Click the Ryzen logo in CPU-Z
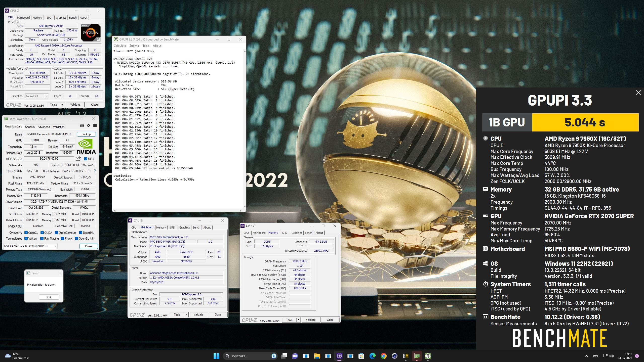 (x=91, y=33)
